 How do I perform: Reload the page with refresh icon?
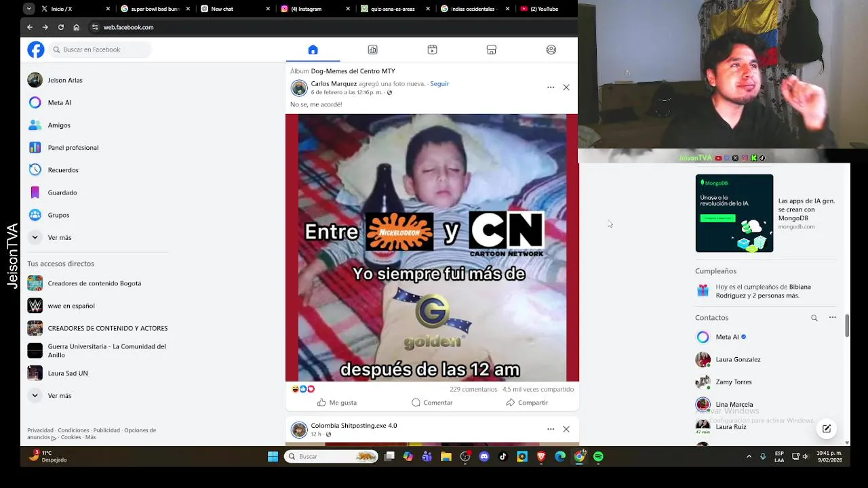pos(61,27)
